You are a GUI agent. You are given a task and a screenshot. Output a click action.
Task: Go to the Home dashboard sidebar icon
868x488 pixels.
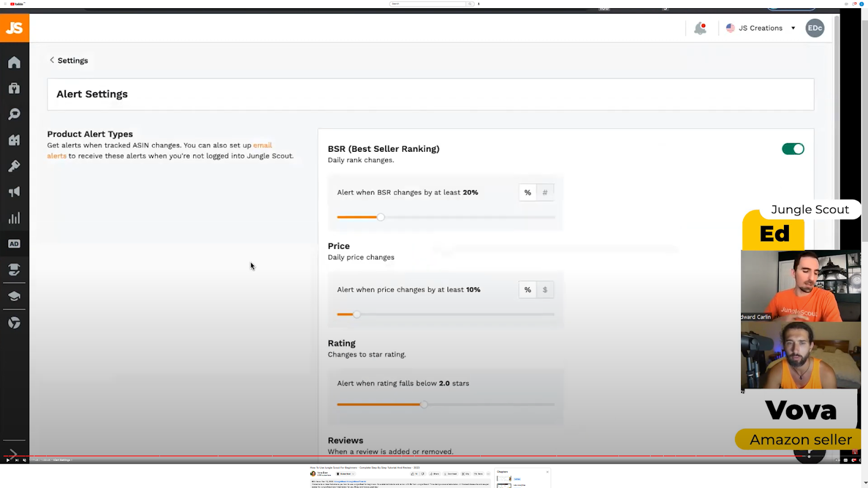coord(15,62)
